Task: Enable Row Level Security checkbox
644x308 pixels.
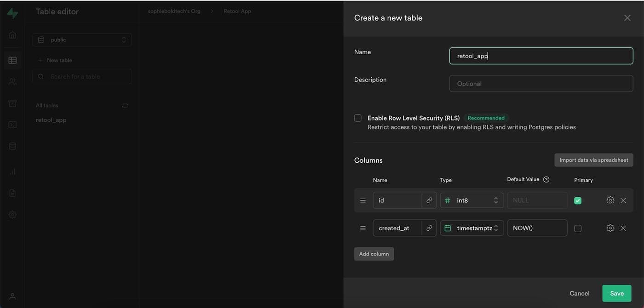Action: (358, 118)
